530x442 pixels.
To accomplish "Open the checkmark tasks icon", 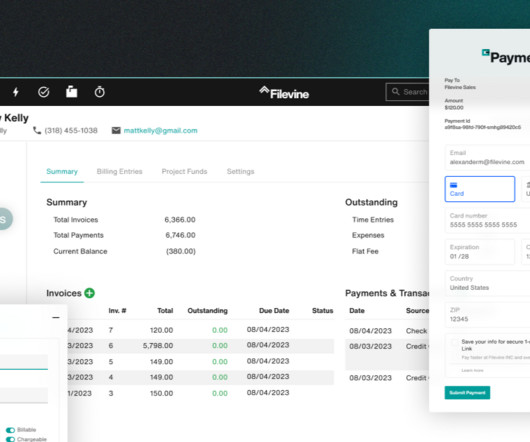I will [44, 92].
